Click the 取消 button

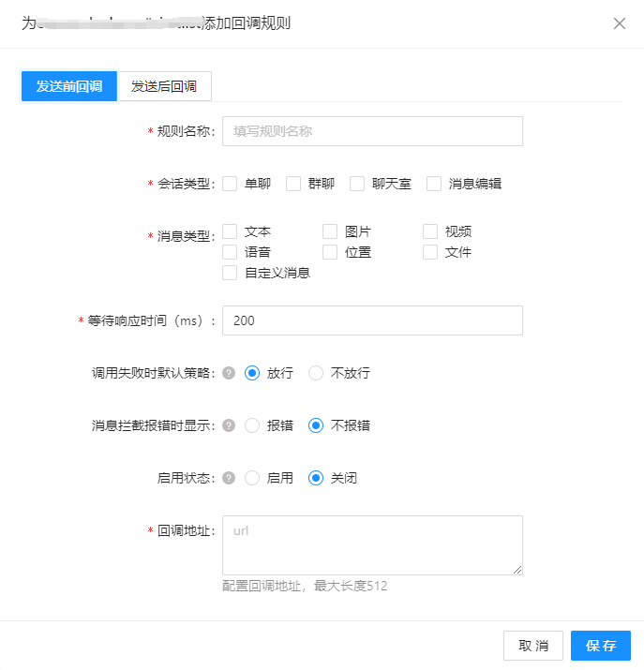point(533,646)
